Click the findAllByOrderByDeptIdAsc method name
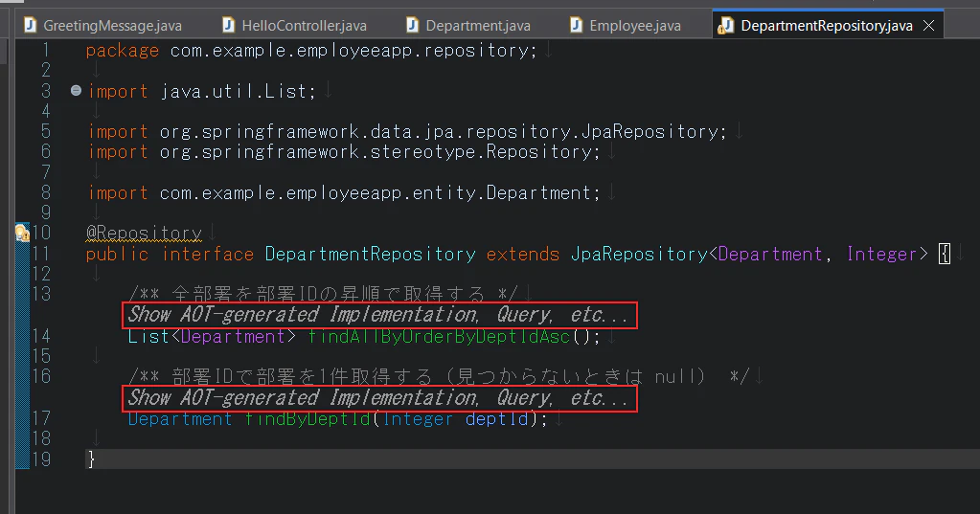Viewport: 980px width, 514px height. click(440, 337)
